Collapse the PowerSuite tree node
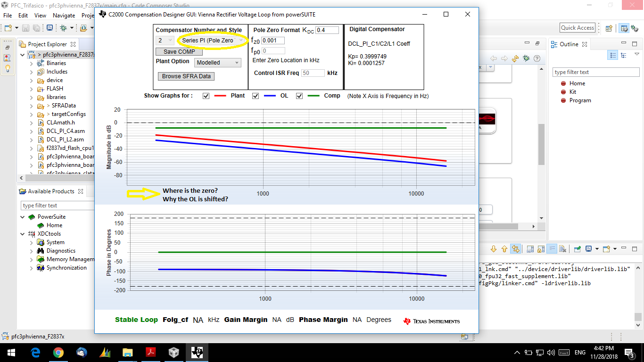The height and width of the screenshot is (362, 644). (21, 216)
